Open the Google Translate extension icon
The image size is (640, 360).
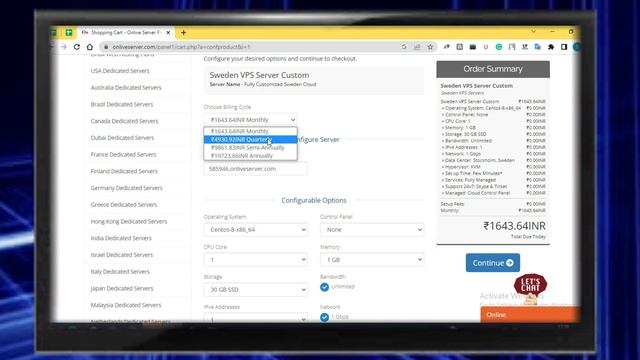point(538,47)
